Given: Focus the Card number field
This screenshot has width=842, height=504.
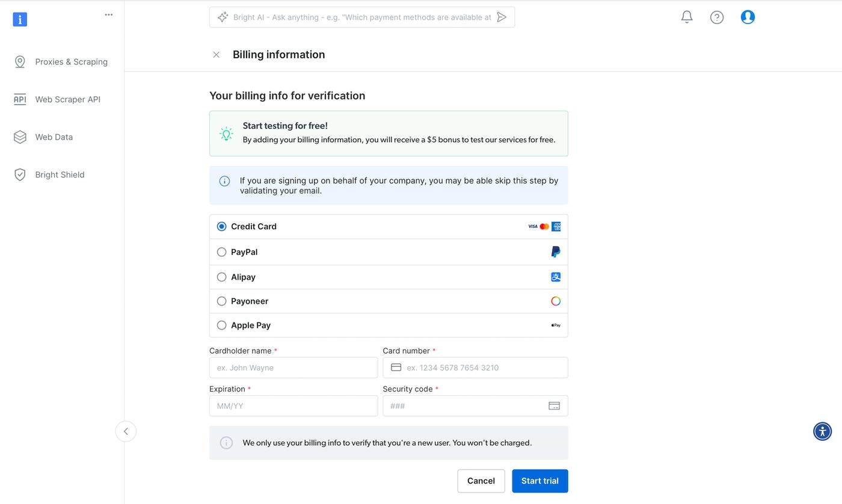Looking at the screenshot, I should [x=475, y=367].
